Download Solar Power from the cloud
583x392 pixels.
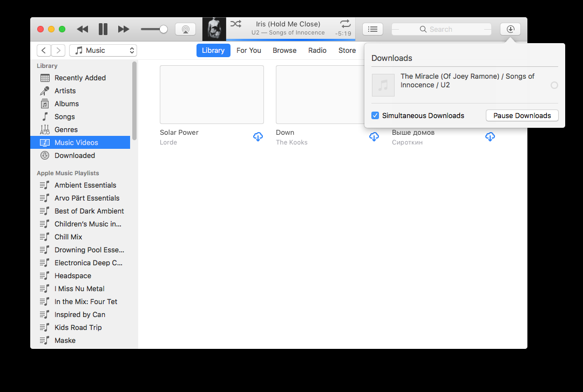pos(258,137)
